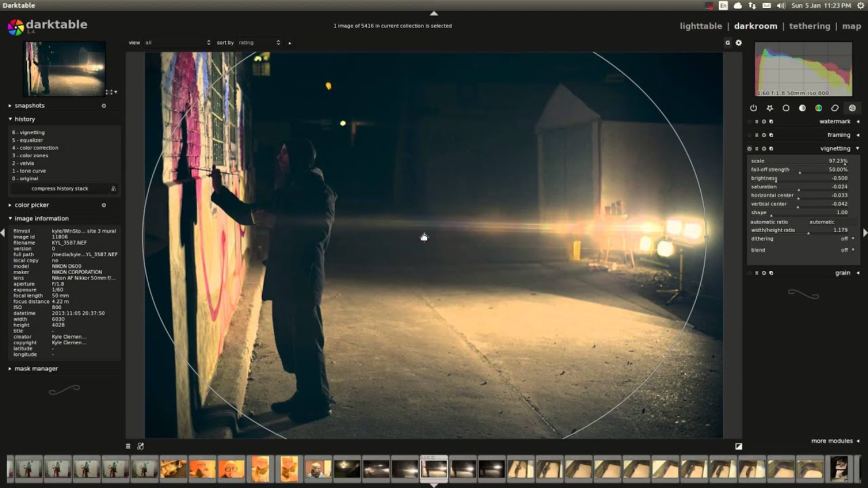Switch to map view
Screen dimensions: 868x488
pyautogui.click(x=852, y=26)
